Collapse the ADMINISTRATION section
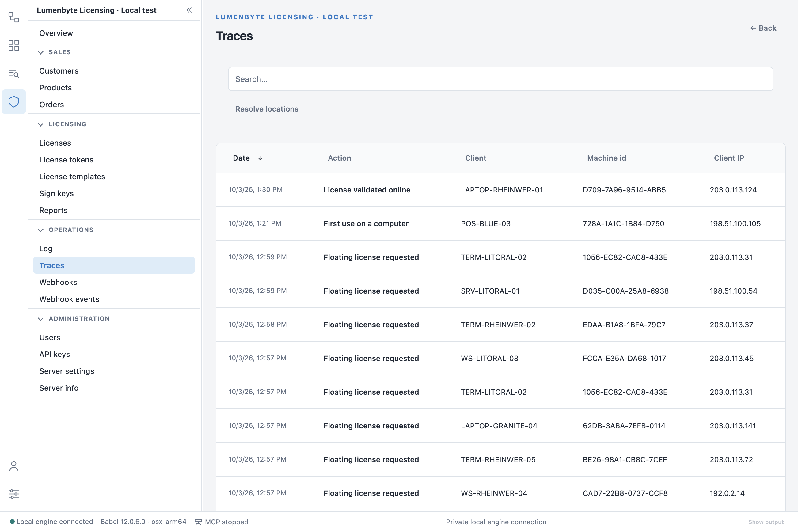798x532 pixels. 41,319
